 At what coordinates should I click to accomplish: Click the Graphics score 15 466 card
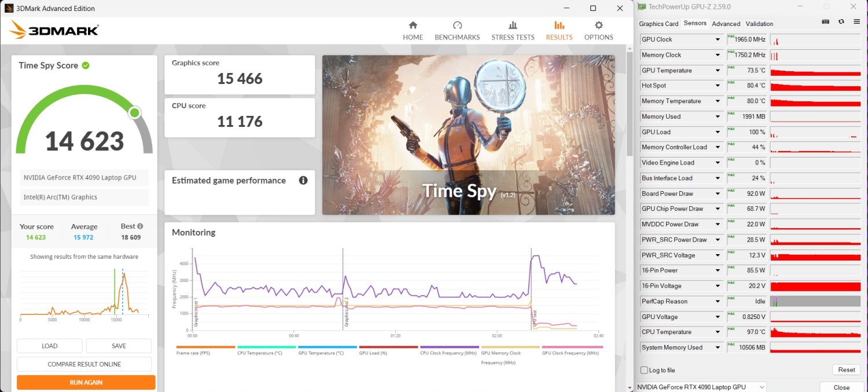[240, 75]
